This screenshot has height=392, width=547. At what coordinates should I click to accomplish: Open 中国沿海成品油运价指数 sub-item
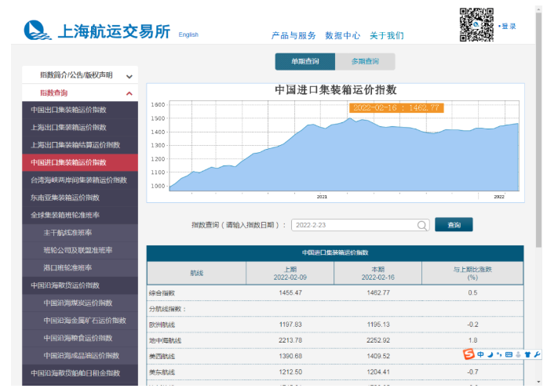[x=80, y=356]
